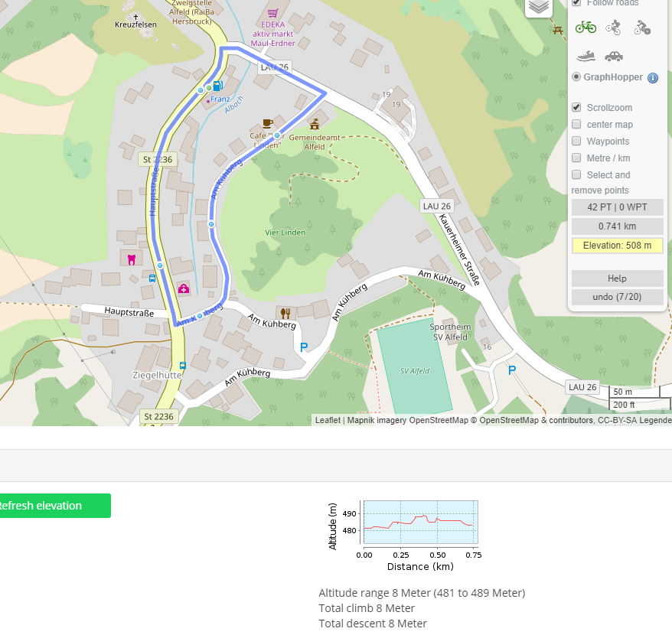Click the Refresh elevation button
The height and width of the screenshot is (635, 672).
[x=52, y=506]
